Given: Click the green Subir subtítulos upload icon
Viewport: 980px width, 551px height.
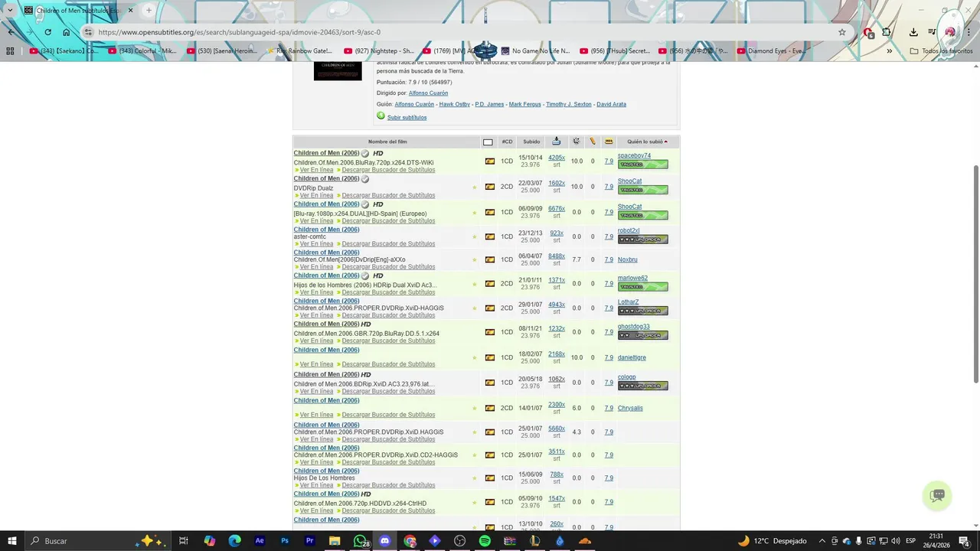Looking at the screenshot, I should point(381,116).
